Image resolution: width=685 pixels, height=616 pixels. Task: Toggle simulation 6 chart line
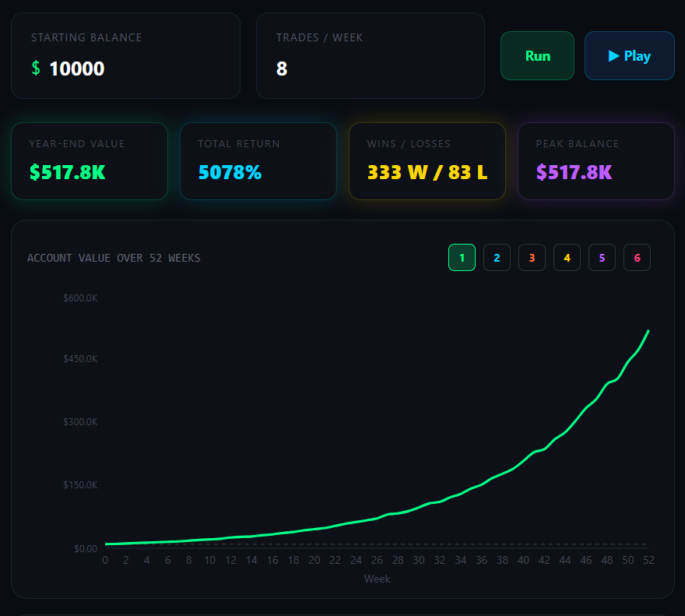[637, 258]
